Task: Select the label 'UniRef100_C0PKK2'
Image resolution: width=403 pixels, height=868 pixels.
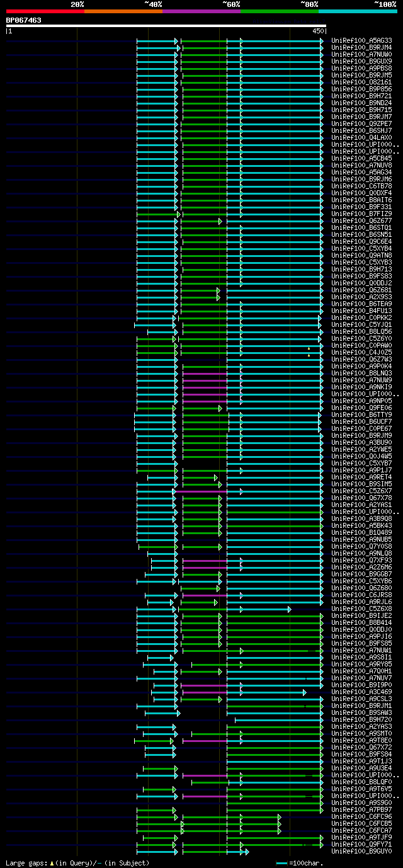Action: (x=361, y=317)
